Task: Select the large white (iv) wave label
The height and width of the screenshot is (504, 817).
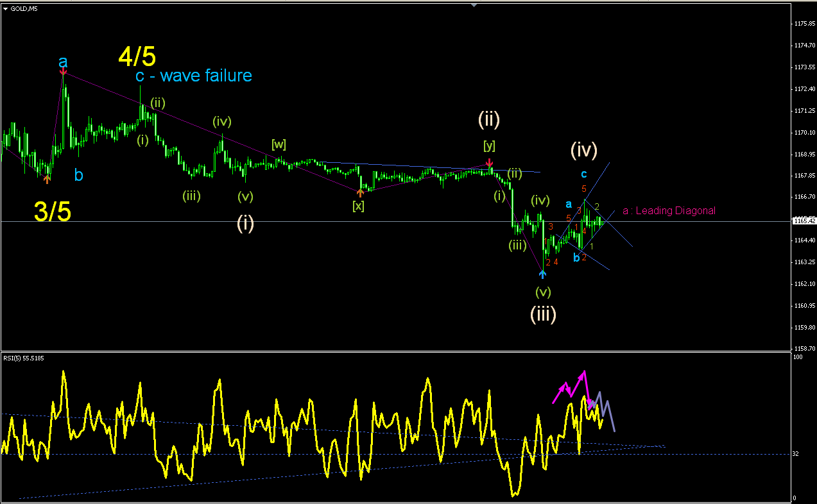Action: click(584, 150)
